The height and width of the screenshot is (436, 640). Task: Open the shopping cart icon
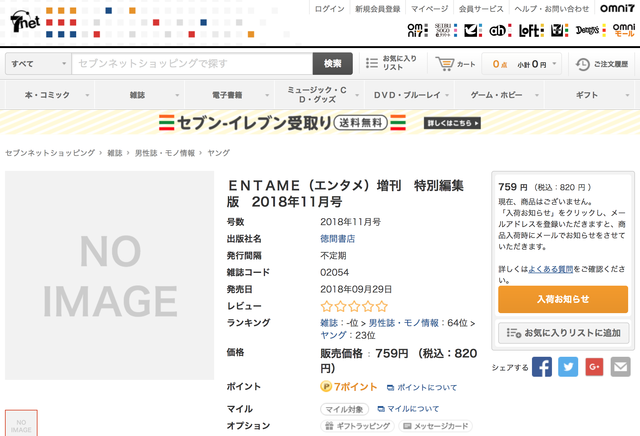point(444,64)
